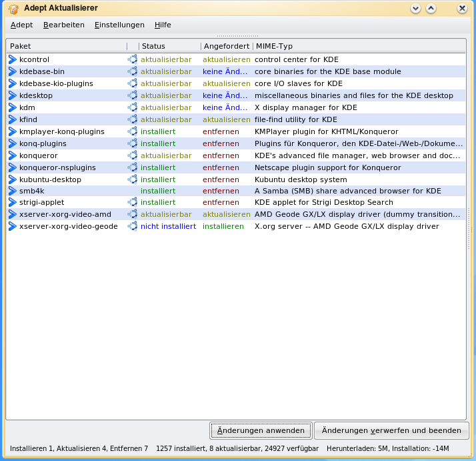Expand the kdebase-bin package details arrow
The width and height of the screenshot is (476, 461).
click(13, 71)
